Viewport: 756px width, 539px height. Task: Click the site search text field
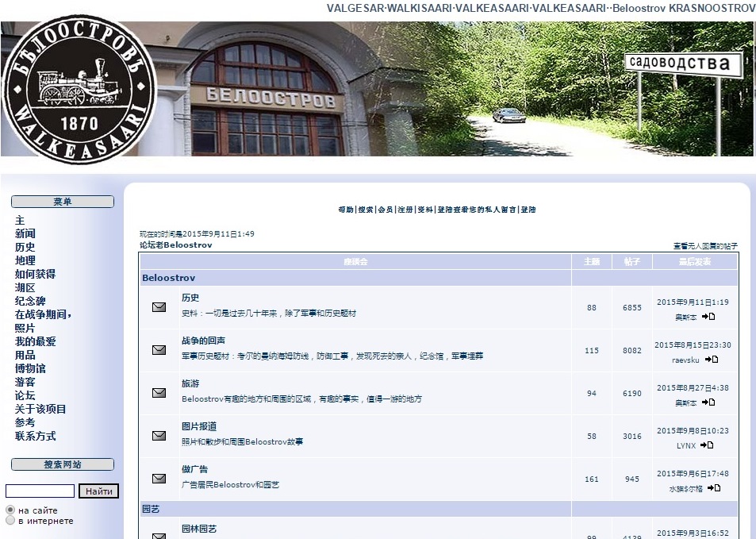[40, 491]
